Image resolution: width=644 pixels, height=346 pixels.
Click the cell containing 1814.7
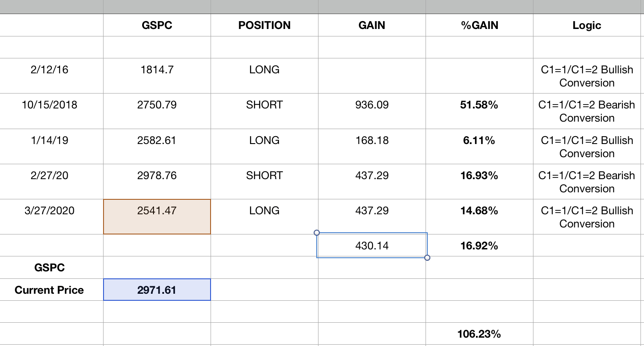coord(157,70)
